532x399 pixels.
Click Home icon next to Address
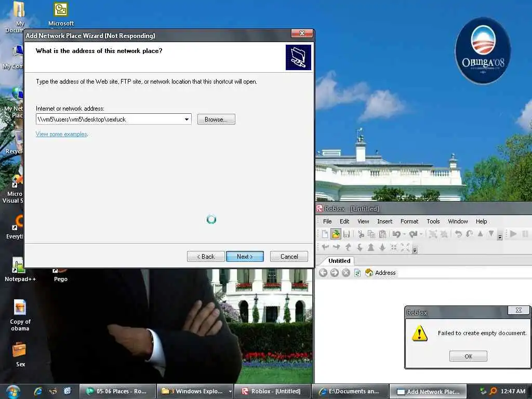pos(369,273)
